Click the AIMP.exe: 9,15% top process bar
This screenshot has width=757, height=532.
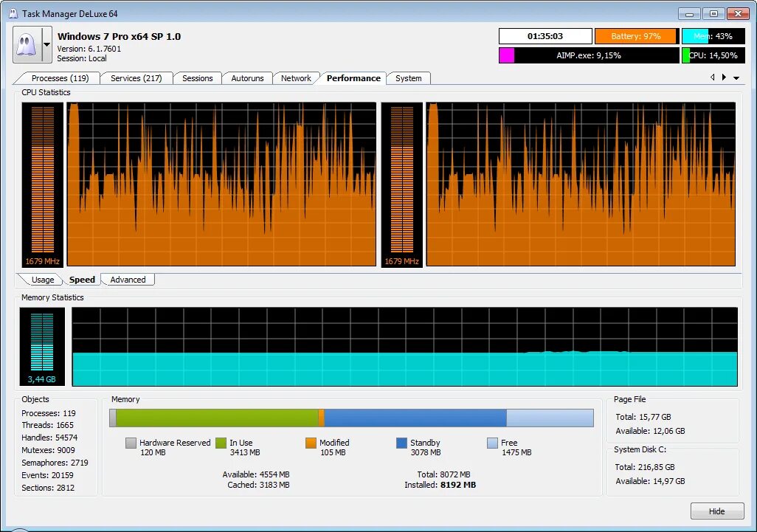[589, 55]
